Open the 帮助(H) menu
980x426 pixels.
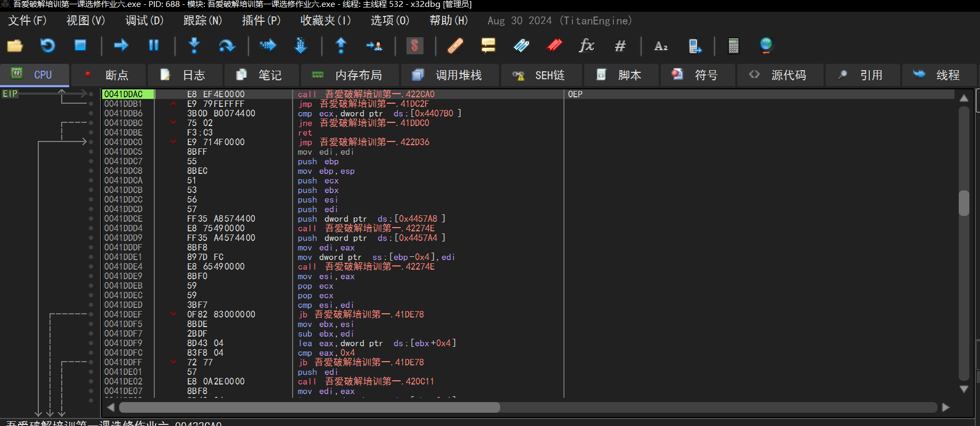click(x=449, y=21)
